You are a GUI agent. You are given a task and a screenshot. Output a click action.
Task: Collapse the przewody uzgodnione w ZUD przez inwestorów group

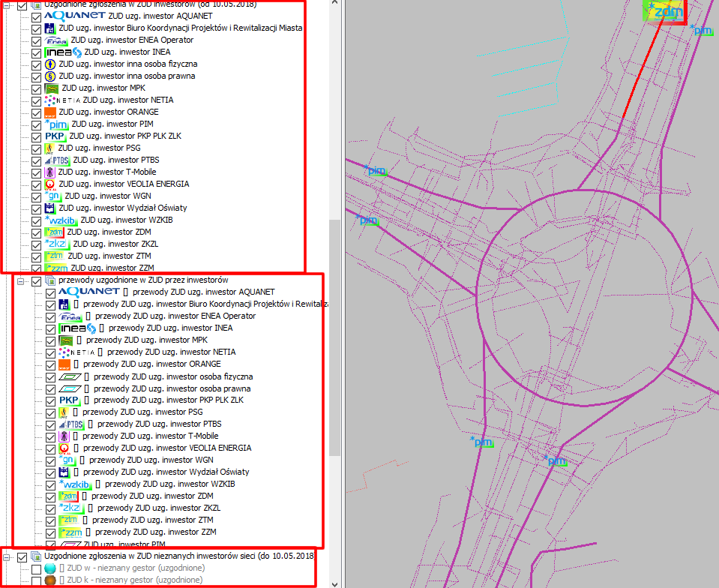point(21,280)
